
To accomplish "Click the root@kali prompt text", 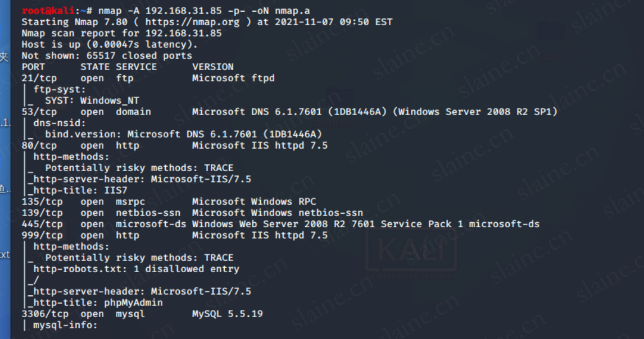I will 48,11.
